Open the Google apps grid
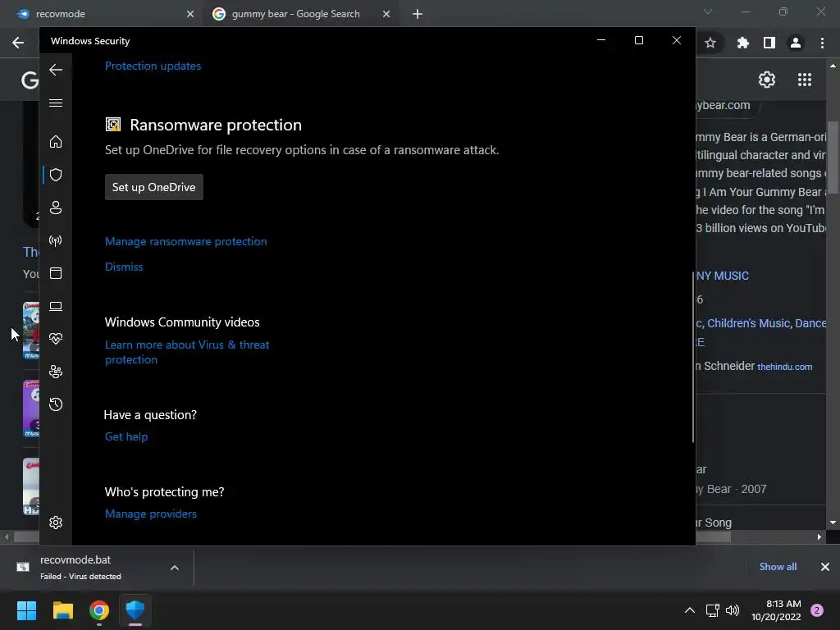Screen dimensions: 840x630 point(805,80)
